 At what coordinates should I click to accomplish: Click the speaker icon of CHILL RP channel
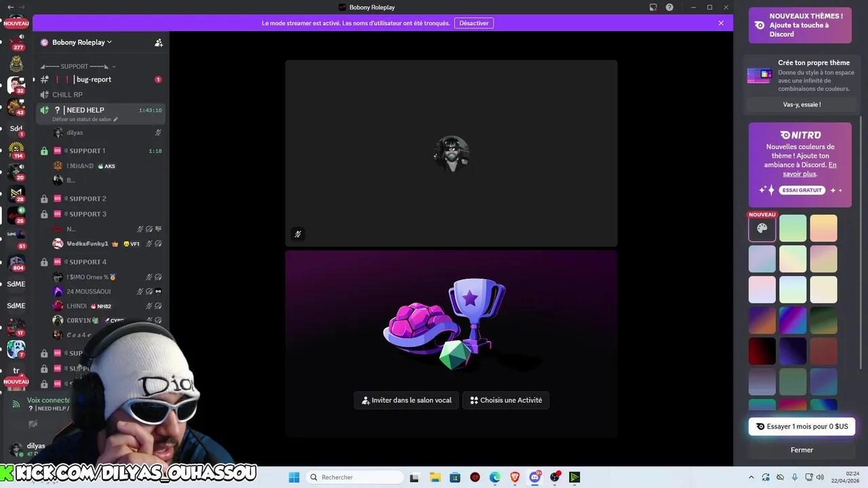[x=45, y=95]
